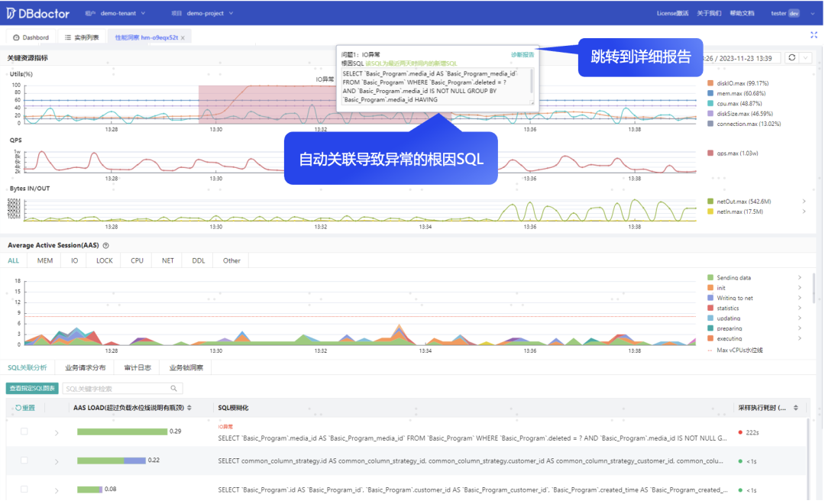The width and height of the screenshot is (825, 504).
Task: Click License激活 in the header
Action: (x=672, y=13)
